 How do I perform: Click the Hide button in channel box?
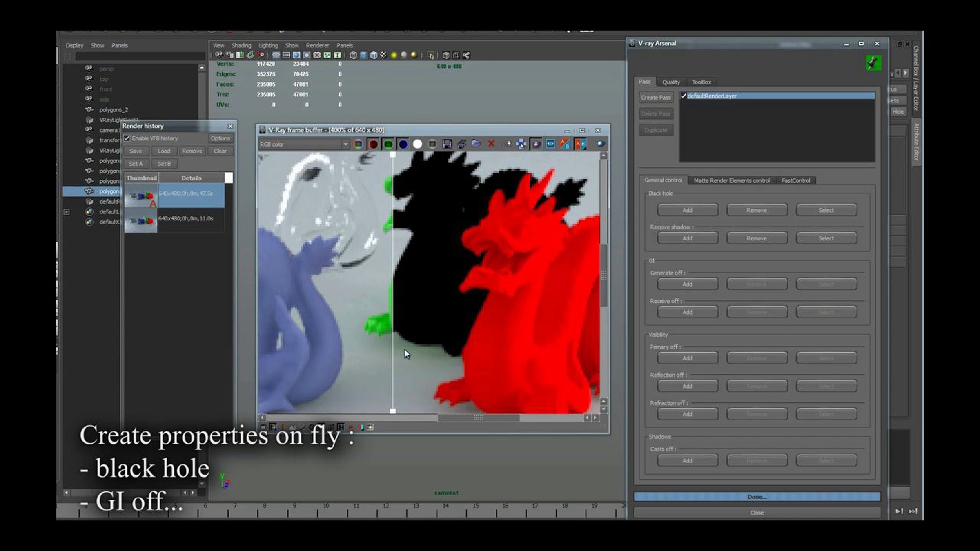click(x=898, y=112)
